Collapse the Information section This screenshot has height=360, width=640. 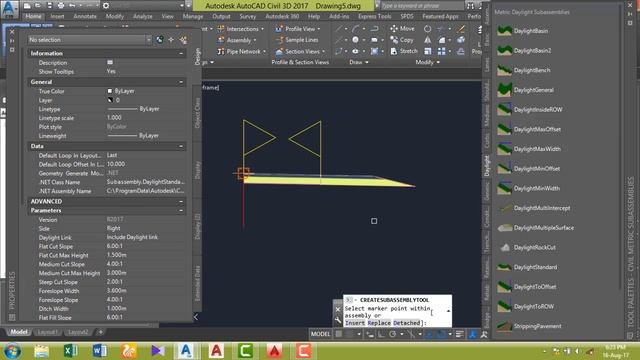pos(181,53)
